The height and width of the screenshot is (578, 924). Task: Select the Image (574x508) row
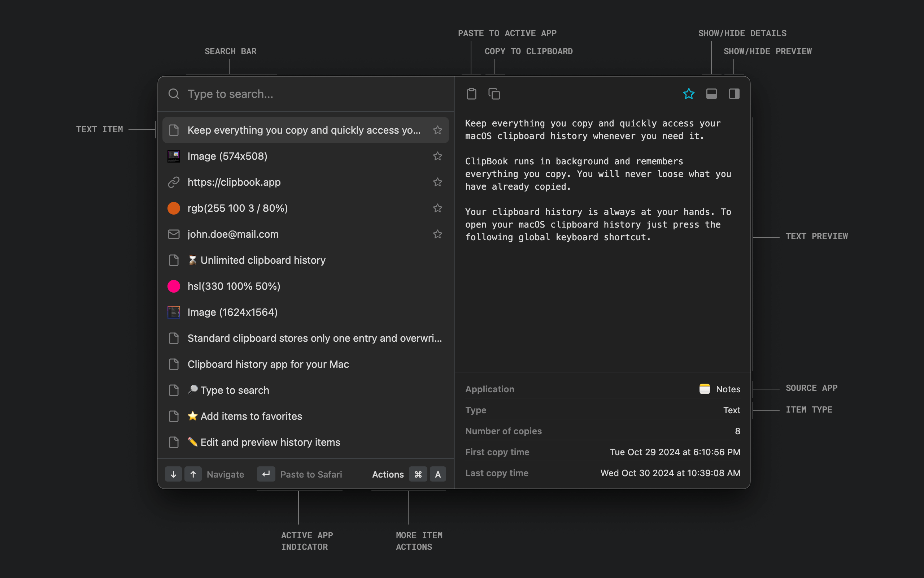(305, 156)
